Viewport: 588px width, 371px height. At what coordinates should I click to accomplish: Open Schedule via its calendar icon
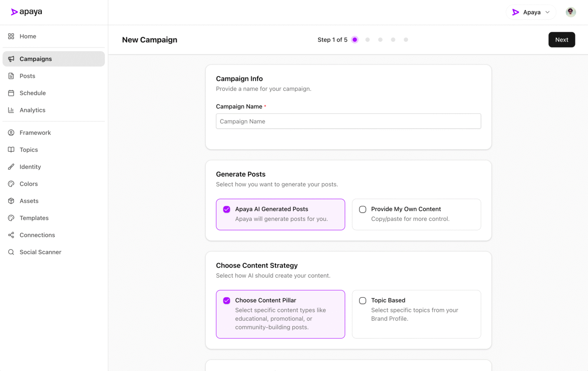[11, 93]
